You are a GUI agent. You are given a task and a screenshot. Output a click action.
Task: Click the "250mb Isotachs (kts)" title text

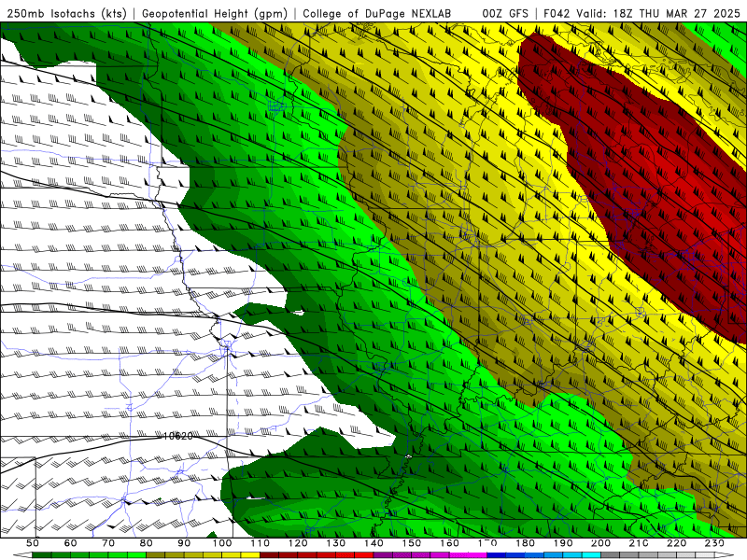pos(66,13)
